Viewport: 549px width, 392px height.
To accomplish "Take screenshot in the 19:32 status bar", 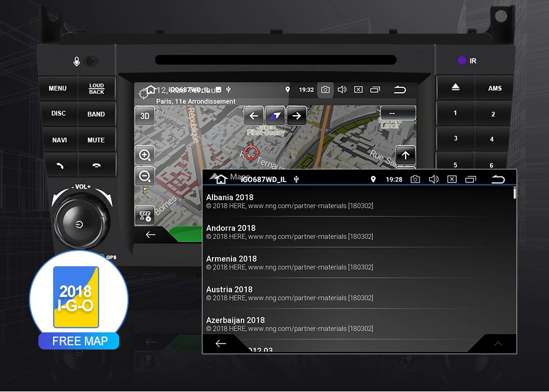I will click(325, 90).
